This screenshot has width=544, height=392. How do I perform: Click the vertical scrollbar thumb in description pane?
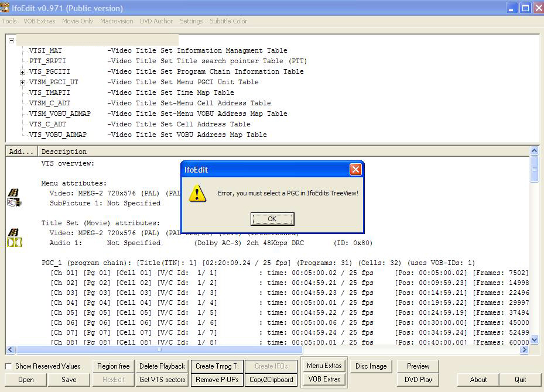[x=534, y=169]
